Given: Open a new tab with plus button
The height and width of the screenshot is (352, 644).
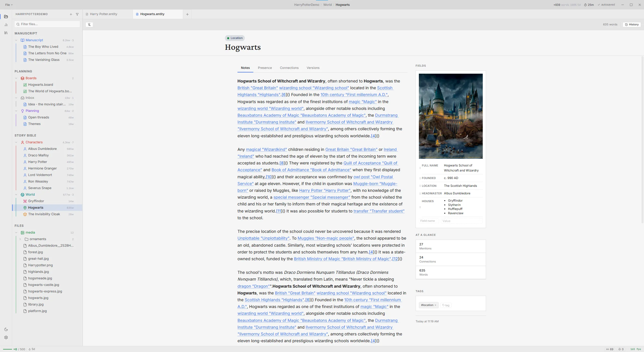Looking at the screenshot, I should click(187, 14).
